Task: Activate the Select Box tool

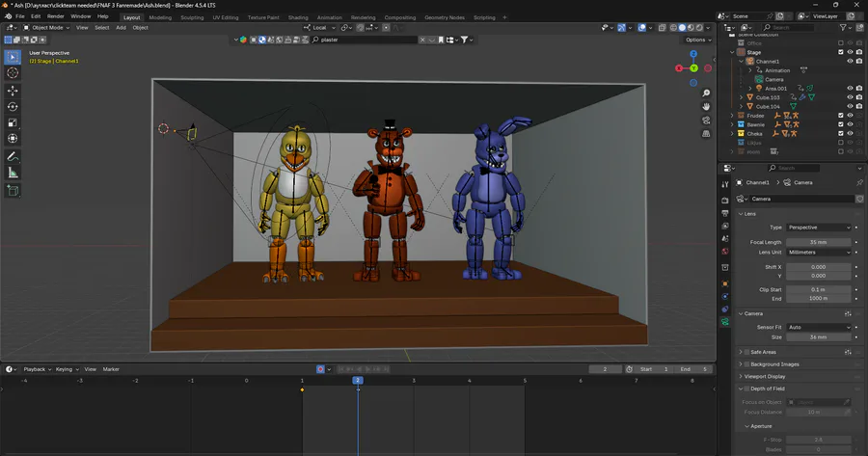Action: (13, 57)
